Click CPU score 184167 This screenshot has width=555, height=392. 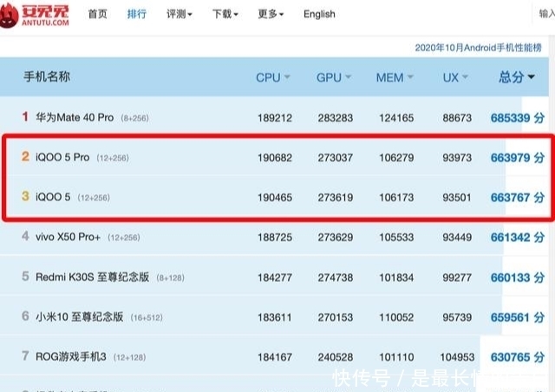click(275, 357)
